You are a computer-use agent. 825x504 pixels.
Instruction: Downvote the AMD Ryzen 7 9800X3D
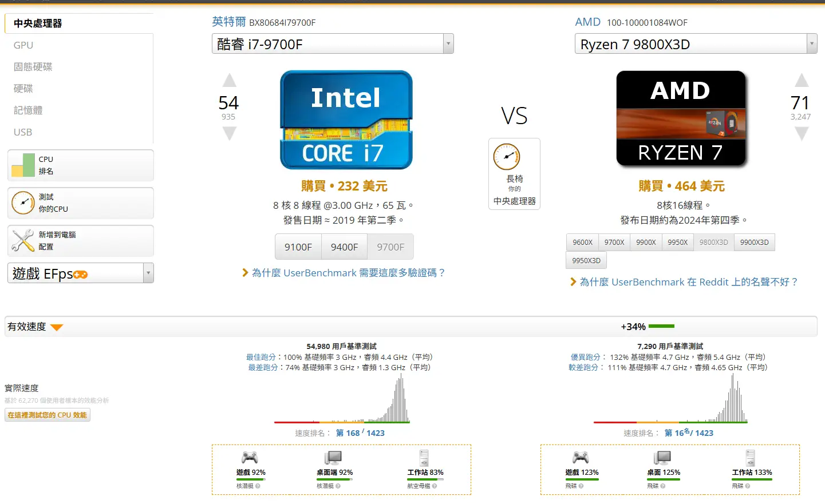point(802,134)
